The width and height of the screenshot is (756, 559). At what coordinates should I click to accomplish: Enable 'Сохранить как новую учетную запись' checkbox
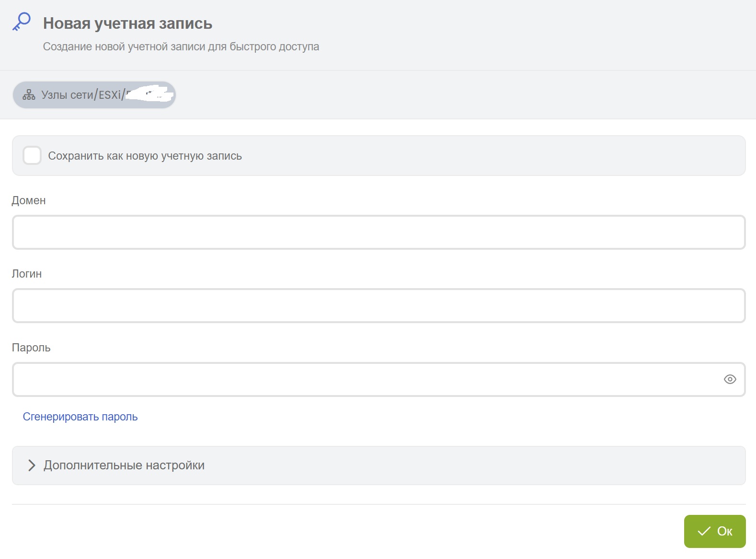click(32, 156)
